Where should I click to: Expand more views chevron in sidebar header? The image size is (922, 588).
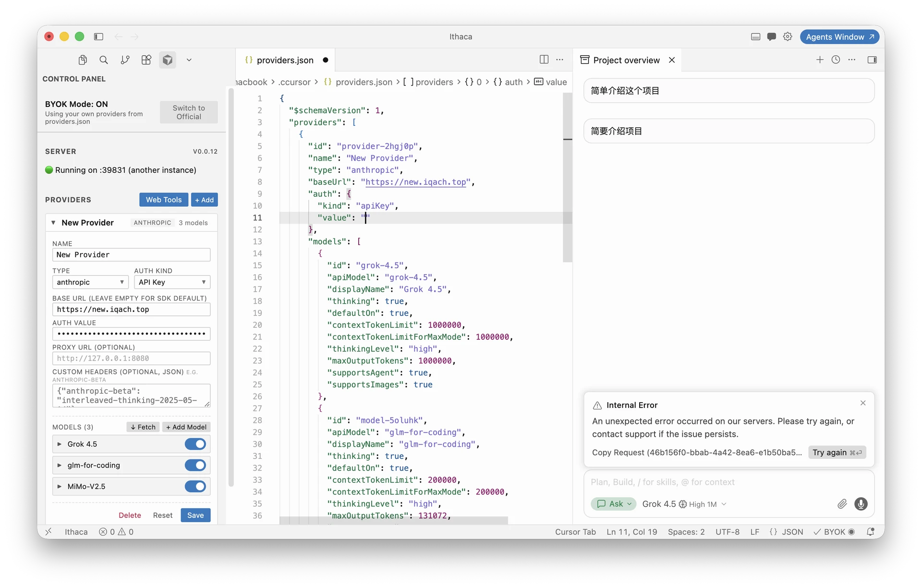pos(189,60)
